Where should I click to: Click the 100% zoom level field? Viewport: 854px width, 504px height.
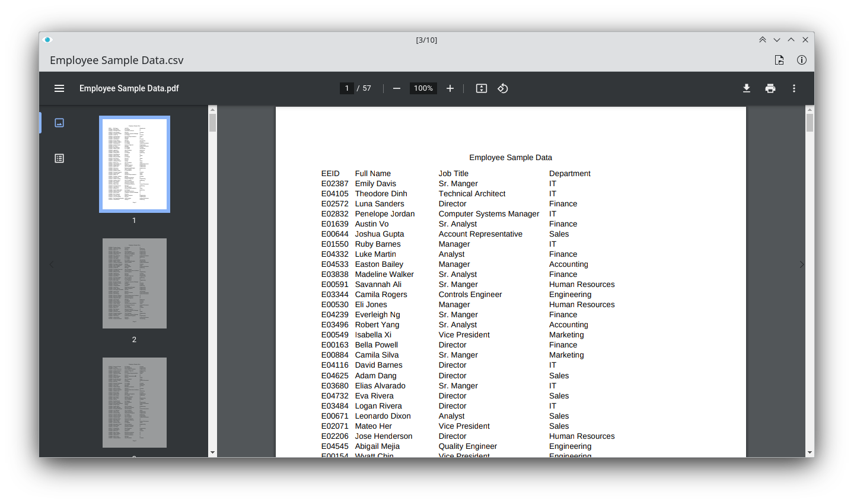click(423, 88)
